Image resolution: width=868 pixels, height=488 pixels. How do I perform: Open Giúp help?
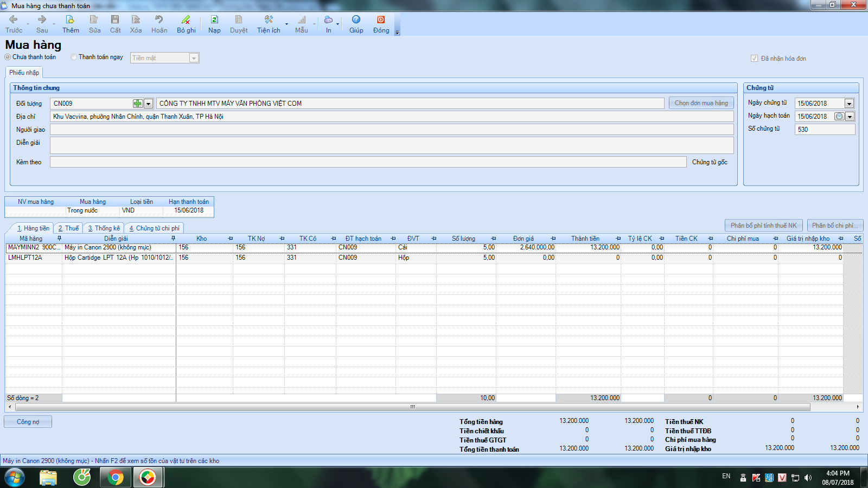tap(356, 24)
